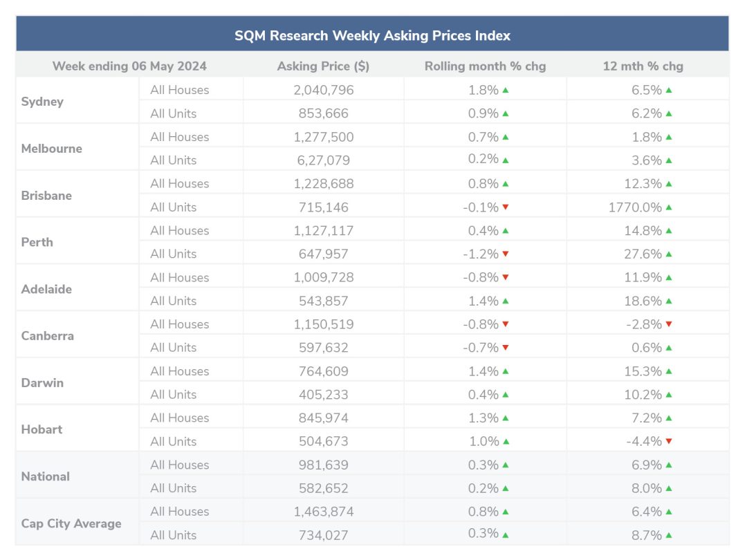The width and height of the screenshot is (747, 560).
Task: Click the National All Units price 582,652
Action: point(324,488)
